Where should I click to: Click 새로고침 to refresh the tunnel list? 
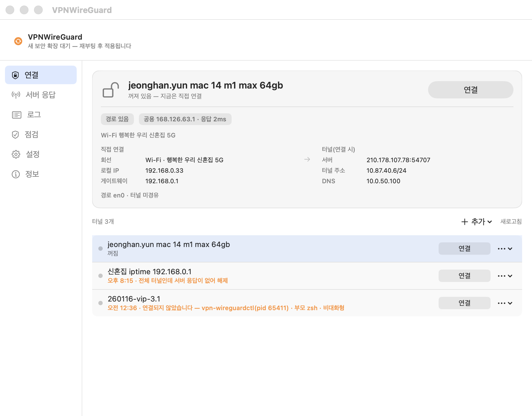[511, 222]
